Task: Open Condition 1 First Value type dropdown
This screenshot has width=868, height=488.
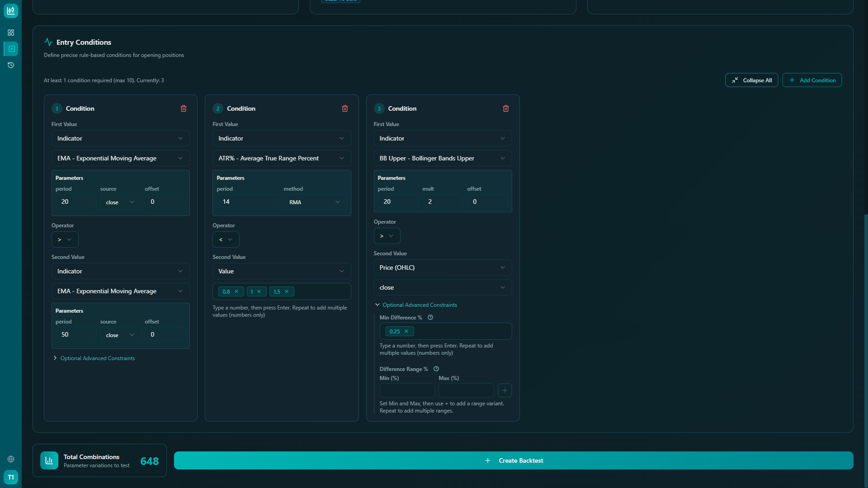Action: click(x=120, y=138)
